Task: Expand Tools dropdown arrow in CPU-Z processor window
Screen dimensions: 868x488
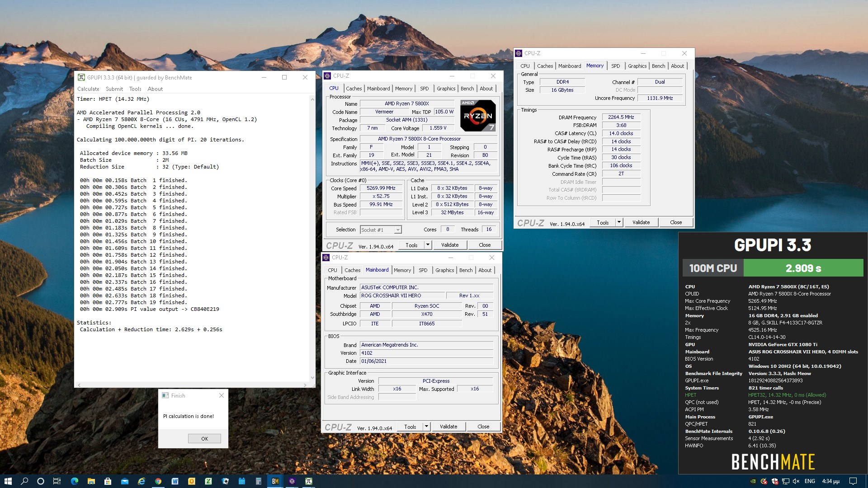Action: pos(428,245)
